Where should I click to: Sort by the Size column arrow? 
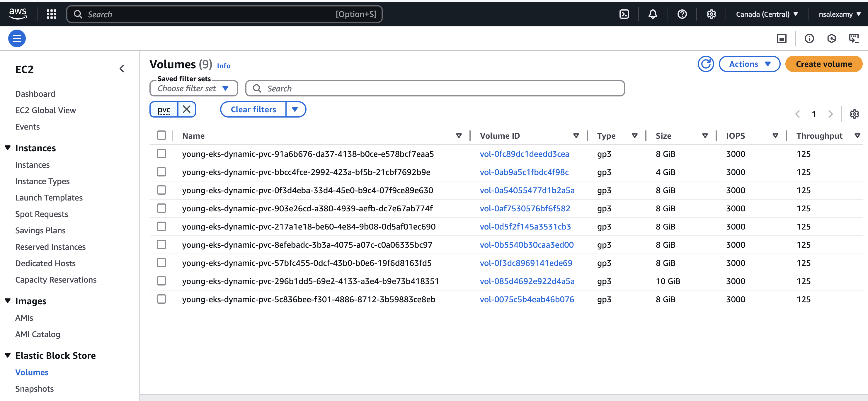click(x=704, y=135)
